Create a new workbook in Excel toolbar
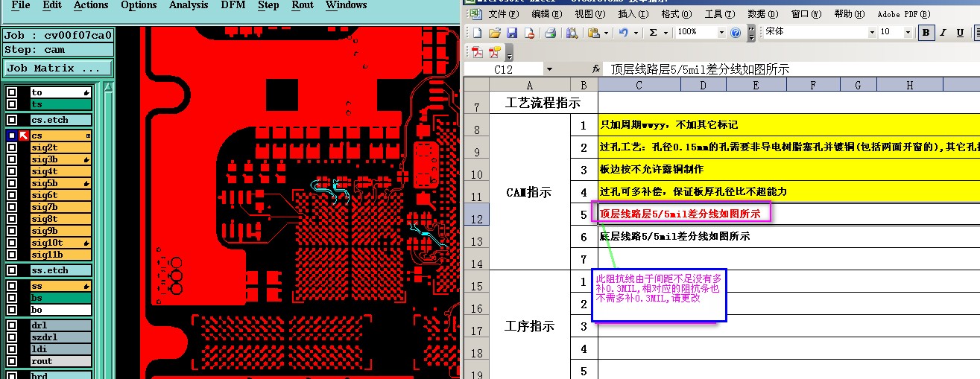The width and height of the screenshot is (980, 379). point(477,33)
